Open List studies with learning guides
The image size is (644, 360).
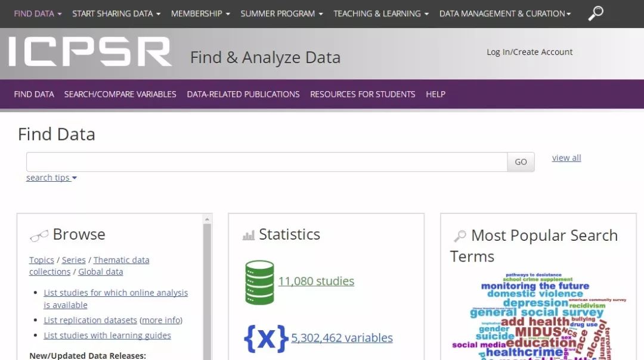pyautogui.click(x=107, y=336)
